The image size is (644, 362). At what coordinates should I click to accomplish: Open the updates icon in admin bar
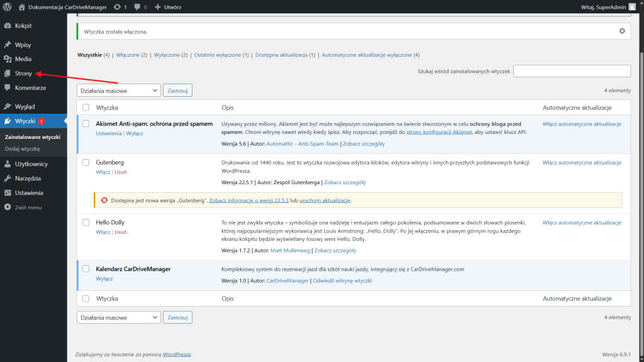coord(118,7)
